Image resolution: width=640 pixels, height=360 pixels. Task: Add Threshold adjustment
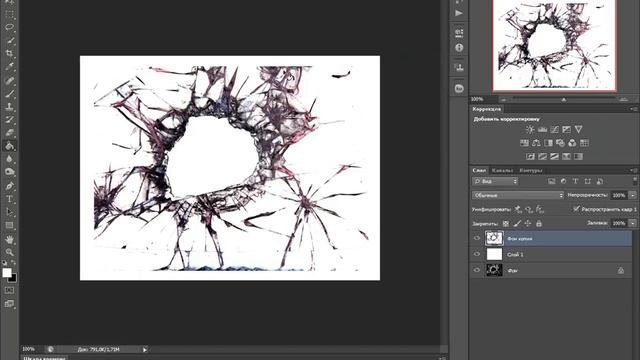click(x=554, y=156)
